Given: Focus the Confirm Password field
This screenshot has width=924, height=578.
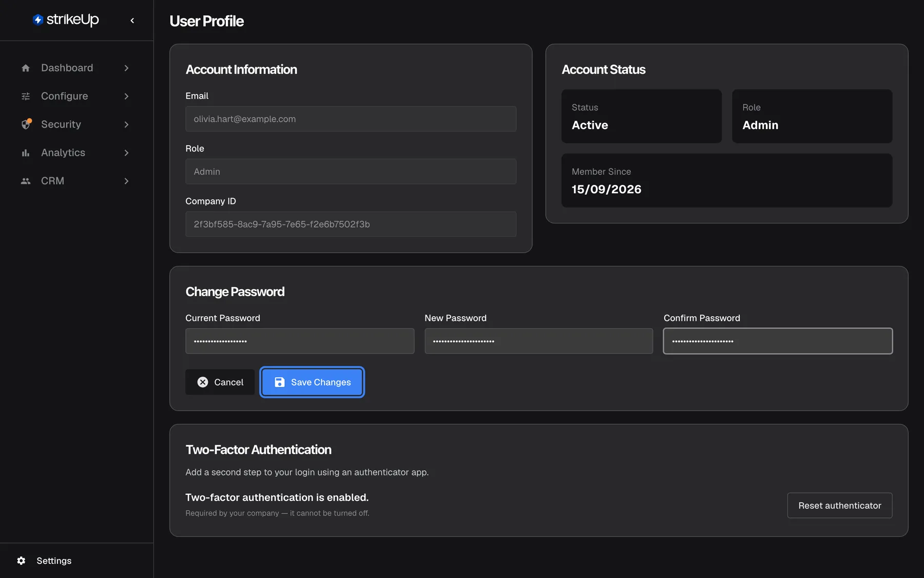Looking at the screenshot, I should click(x=778, y=341).
